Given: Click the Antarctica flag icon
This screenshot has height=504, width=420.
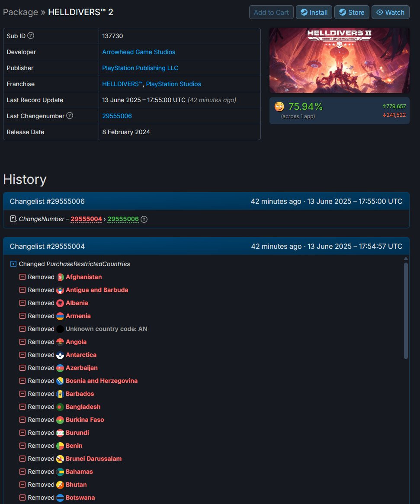Looking at the screenshot, I should [60, 355].
